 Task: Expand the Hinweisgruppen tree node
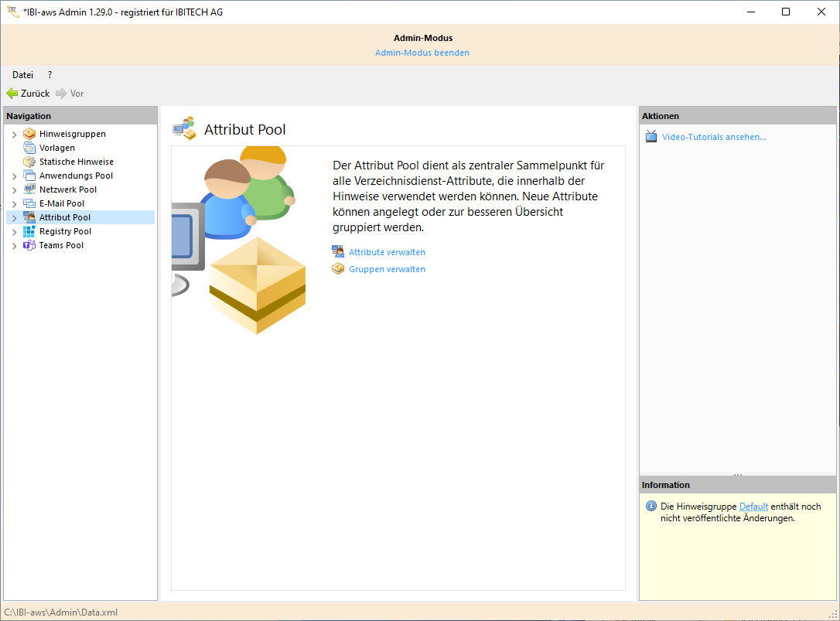(x=14, y=135)
